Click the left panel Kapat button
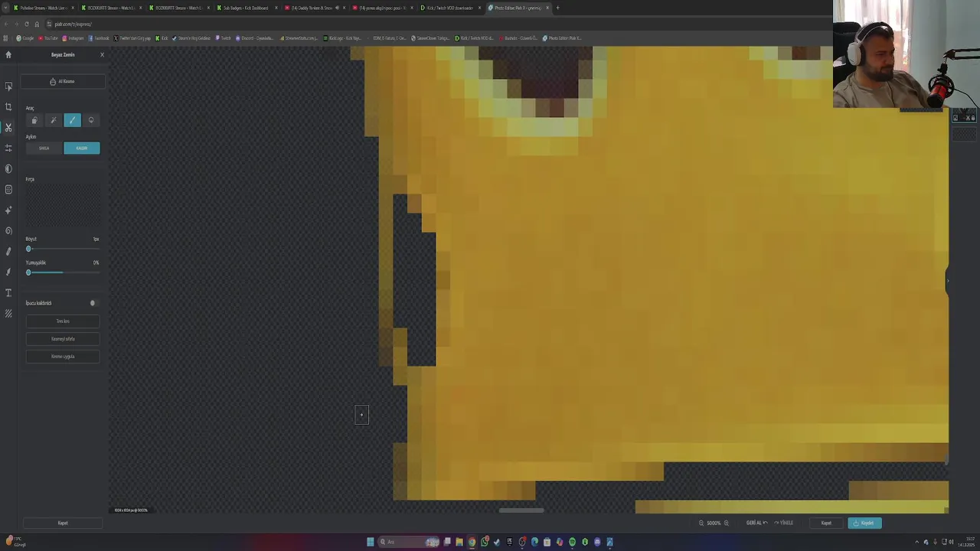980x551 pixels. pyautogui.click(x=63, y=523)
